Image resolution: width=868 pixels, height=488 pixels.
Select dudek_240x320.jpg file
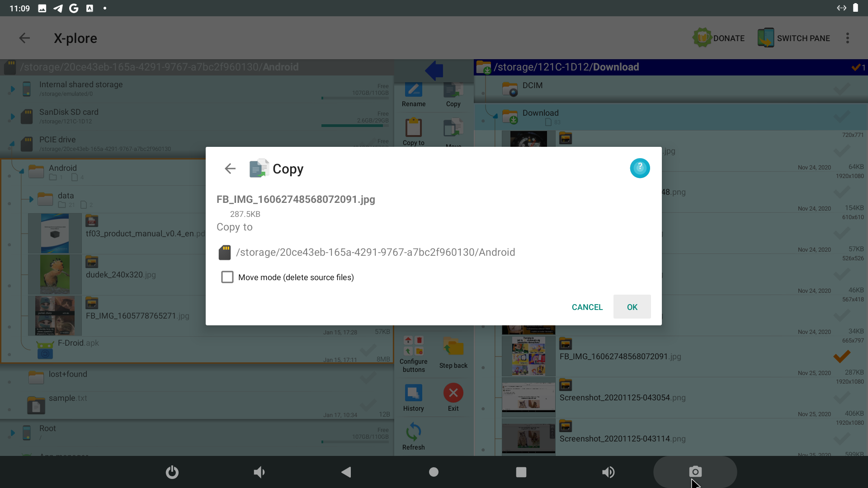click(x=121, y=275)
